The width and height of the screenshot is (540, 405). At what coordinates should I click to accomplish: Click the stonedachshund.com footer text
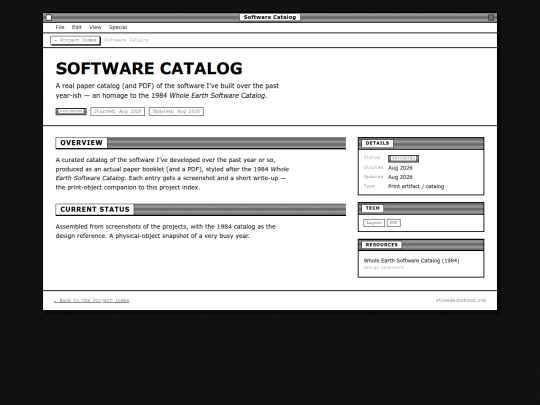coord(461,300)
